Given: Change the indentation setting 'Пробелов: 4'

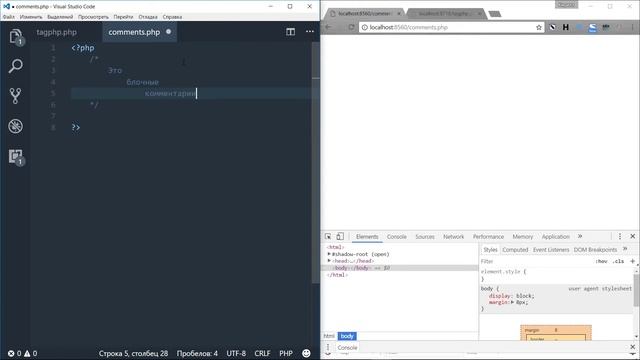Looking at the screenshot, I should (197, 353).
